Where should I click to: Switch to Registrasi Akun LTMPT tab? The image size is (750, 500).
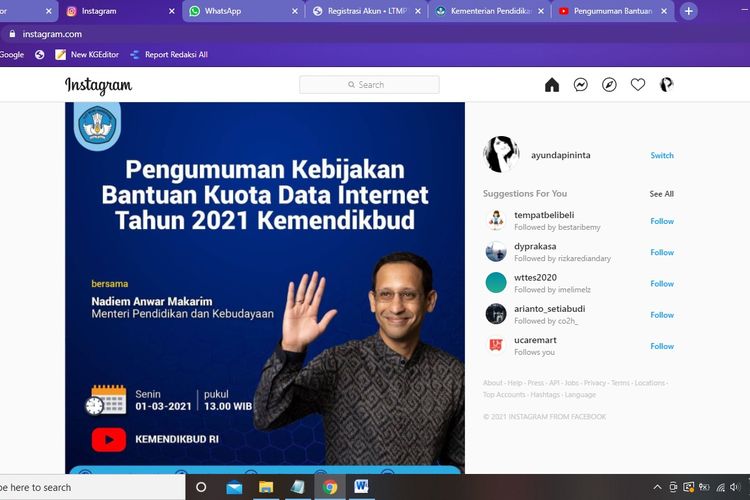tap(365, 11)
